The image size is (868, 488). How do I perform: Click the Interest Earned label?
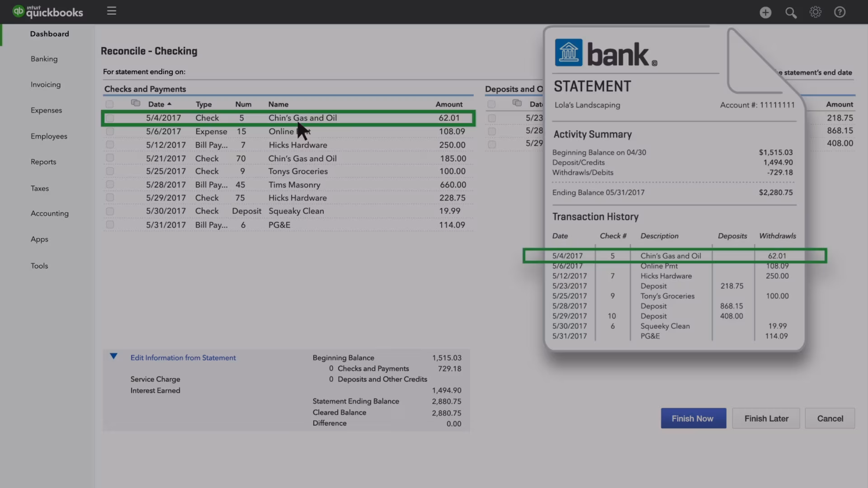pos(156,390)
